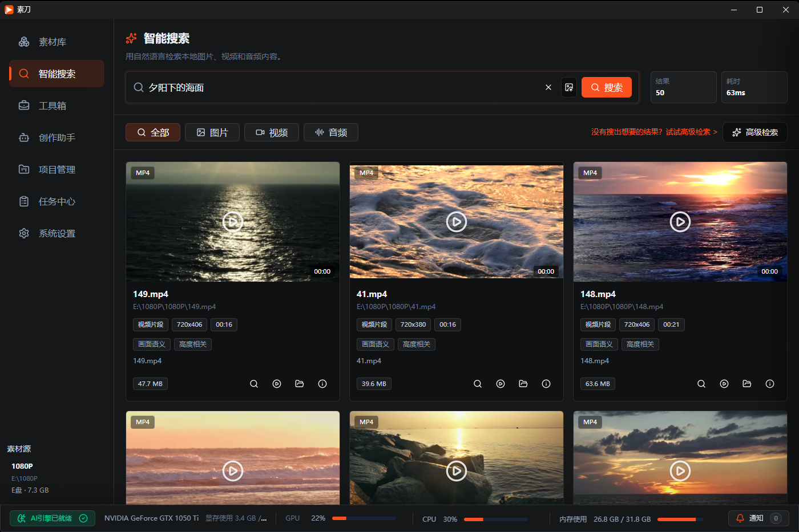Screen dimensions: 799x532
Task: Click the path E:\1080P\1080P\149.mp4
Action: pos(175,307)
